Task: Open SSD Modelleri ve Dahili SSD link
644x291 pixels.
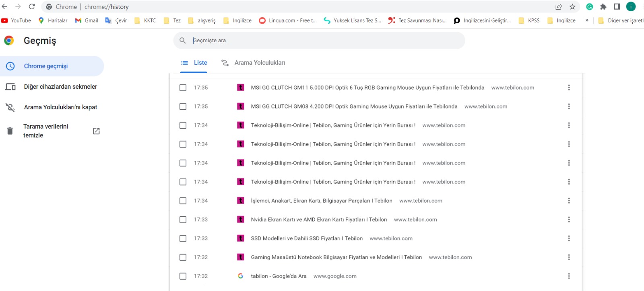Action: [x=307, y=238]
